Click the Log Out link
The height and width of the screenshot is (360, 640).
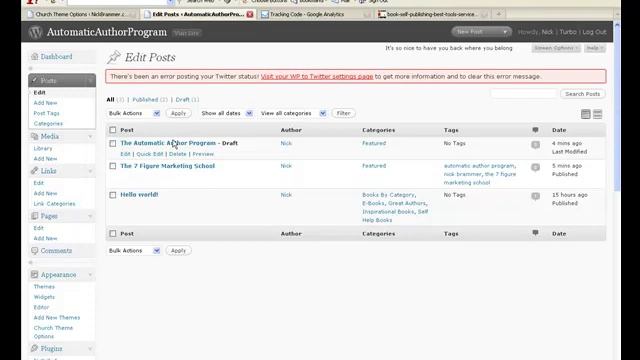[594, 32]
